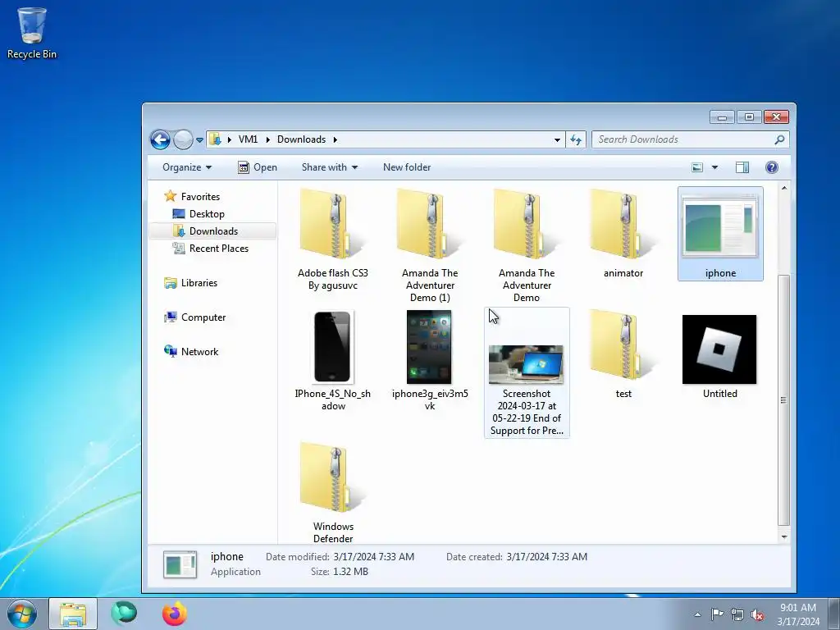Click the muted volume tray icon
This screenshot has height=630, width=840.
(757, 614)
